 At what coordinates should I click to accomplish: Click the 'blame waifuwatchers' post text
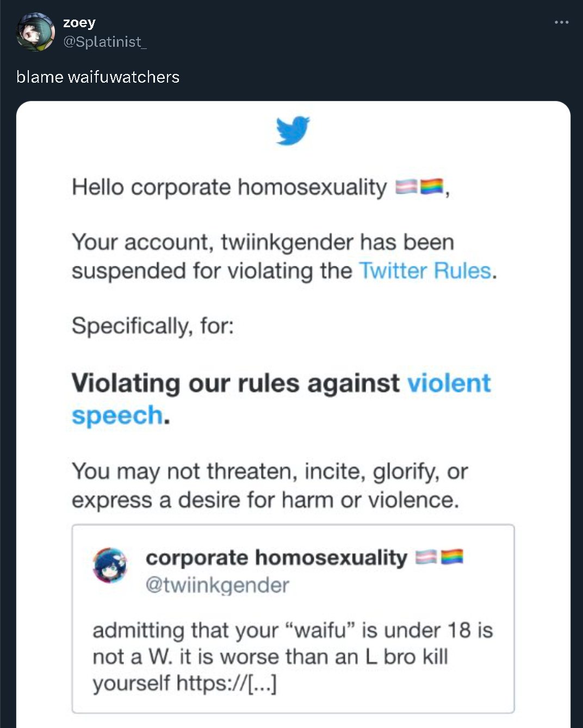click(x=98, y=77)
